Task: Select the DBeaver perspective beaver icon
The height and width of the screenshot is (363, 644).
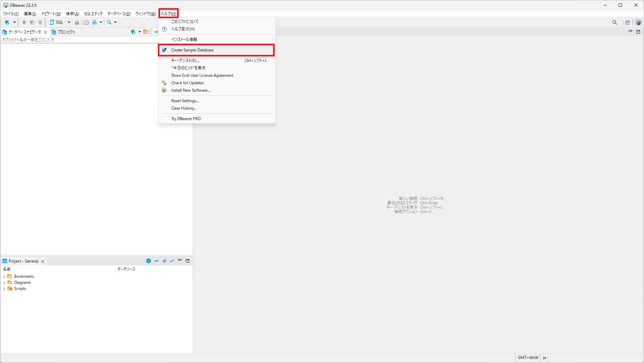Action: coord(638,22)
